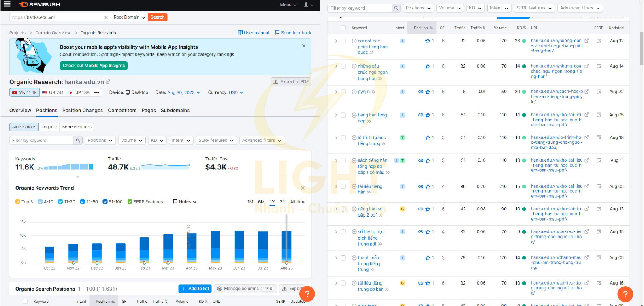Open the hamburger menu next to Semrush logo
This screenshot has width=644, height=306.
pyautogui.click(x=7, y=4)
